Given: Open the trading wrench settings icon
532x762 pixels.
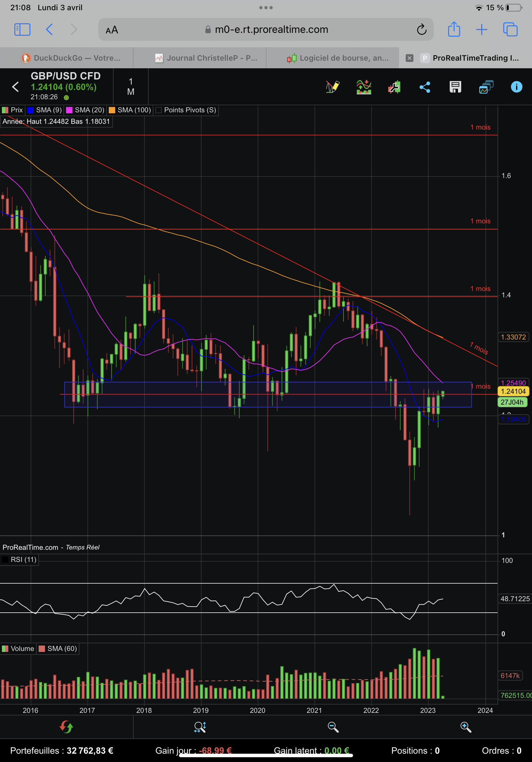Looking at the screenshot, I should [x=394, y=87].
